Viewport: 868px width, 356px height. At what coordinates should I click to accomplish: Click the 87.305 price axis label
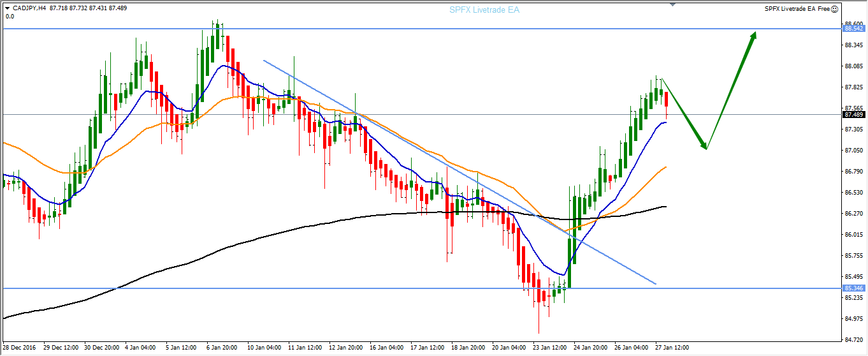tap(853, 130)
